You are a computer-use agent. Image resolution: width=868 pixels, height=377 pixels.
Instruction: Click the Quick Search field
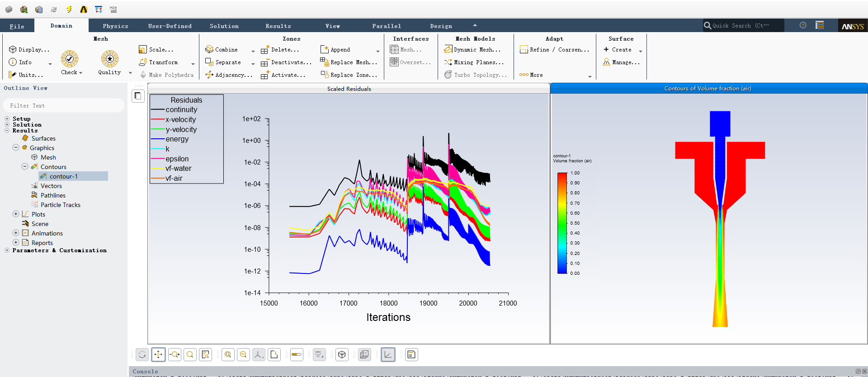[x=744, y=26]
